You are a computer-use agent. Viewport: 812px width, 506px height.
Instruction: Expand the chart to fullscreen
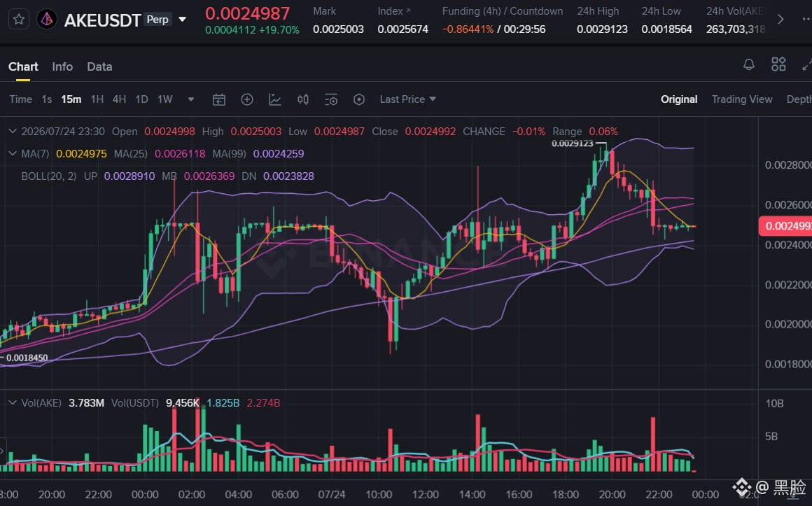tap(806, 64)
